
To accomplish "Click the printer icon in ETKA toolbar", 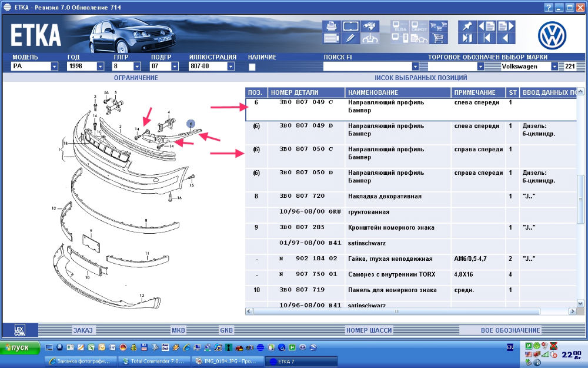I will pyautogui.click(x=332, y=26).
